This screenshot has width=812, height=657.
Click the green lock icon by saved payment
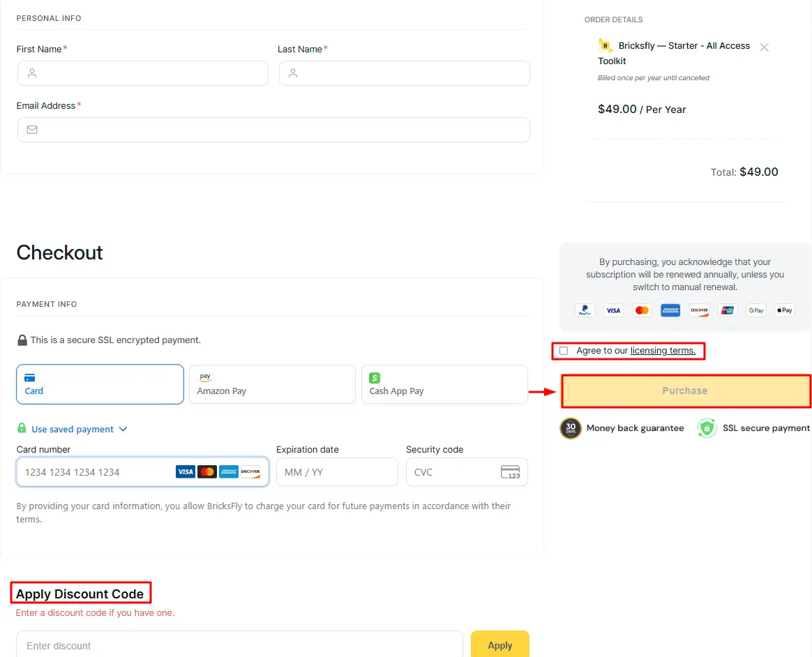point(22,428)
